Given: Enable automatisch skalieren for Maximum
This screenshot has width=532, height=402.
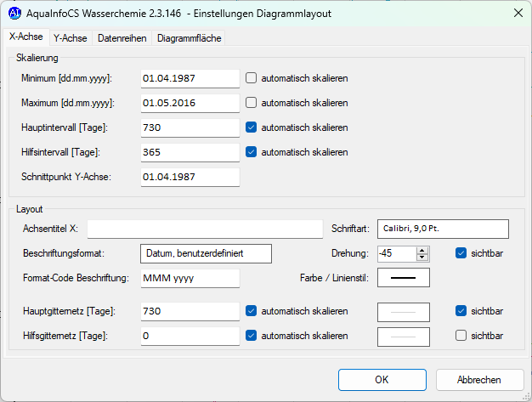Looking at the screenshot, I should pyautogui.click(x=251, y=103).
